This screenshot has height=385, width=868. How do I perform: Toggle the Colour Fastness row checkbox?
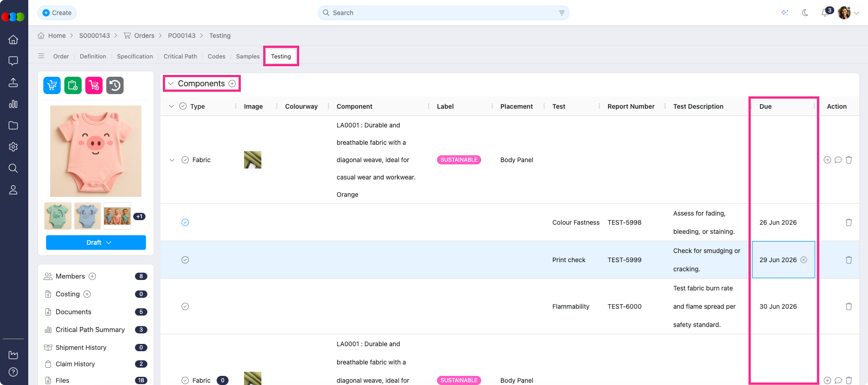pyautogui.click(x=185, y=222)
